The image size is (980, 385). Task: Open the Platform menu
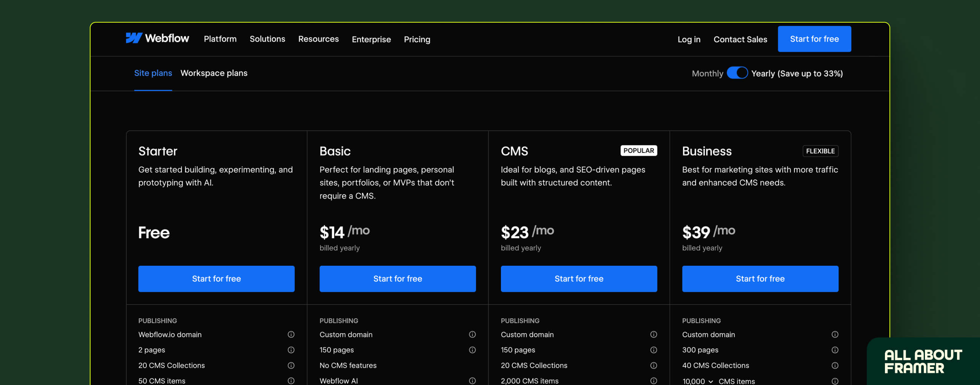pos(220,39)
